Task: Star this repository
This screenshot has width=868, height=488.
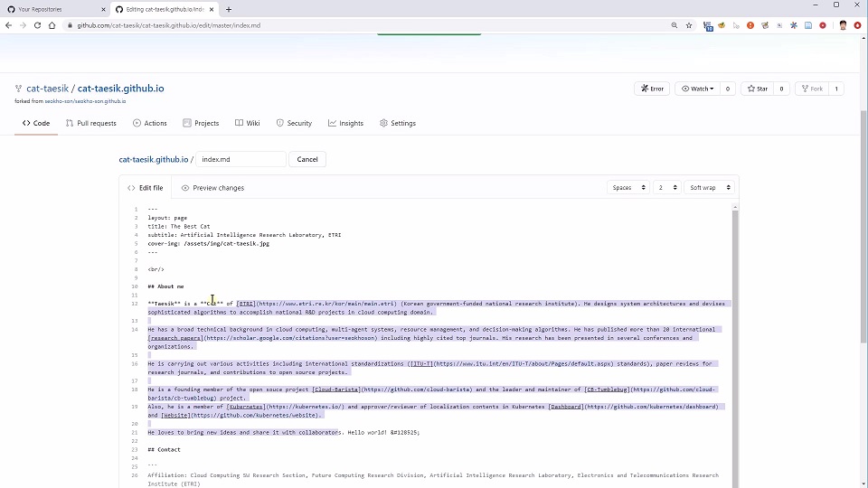Action: (757, 89)
